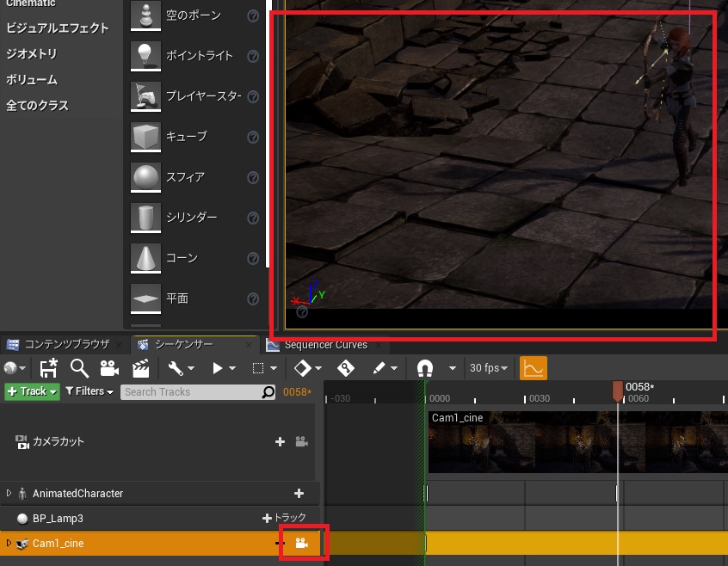Open the wrench general options dropdown
The width and height of the screenshot is (728, 566).
click(181, 368)
